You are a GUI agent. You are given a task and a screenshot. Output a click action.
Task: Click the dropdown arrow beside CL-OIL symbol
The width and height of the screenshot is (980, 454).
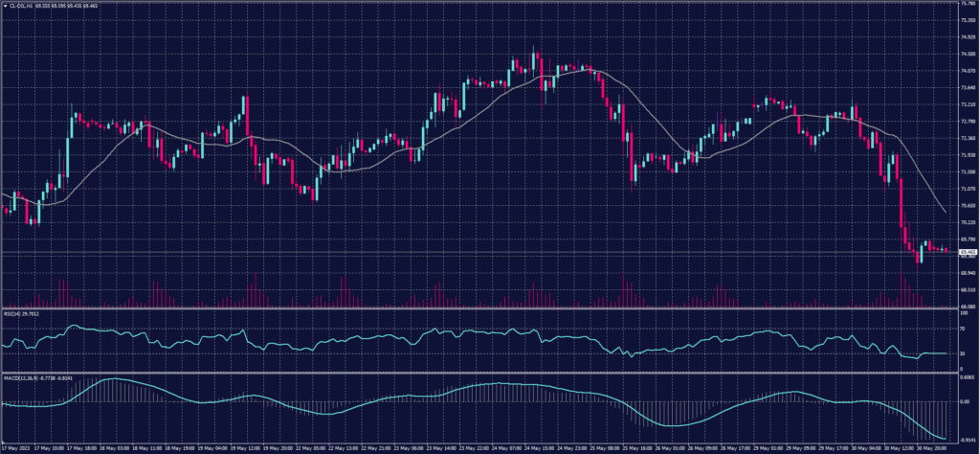pyautogui.click(x=4, y=6)
